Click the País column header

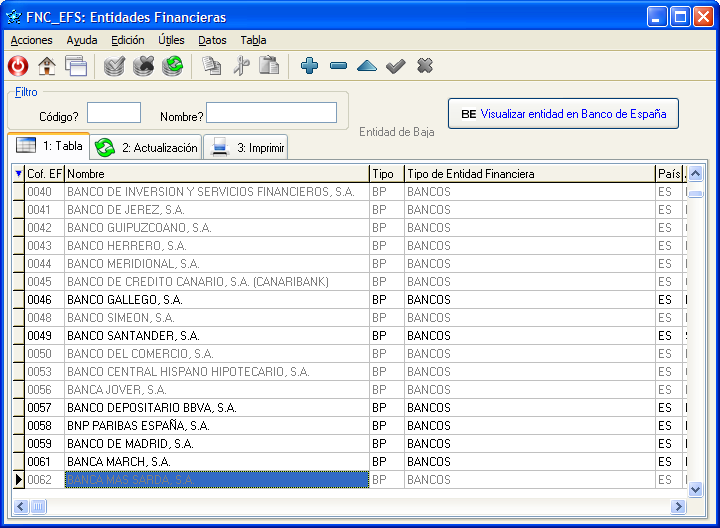click(x=669, y=174)
